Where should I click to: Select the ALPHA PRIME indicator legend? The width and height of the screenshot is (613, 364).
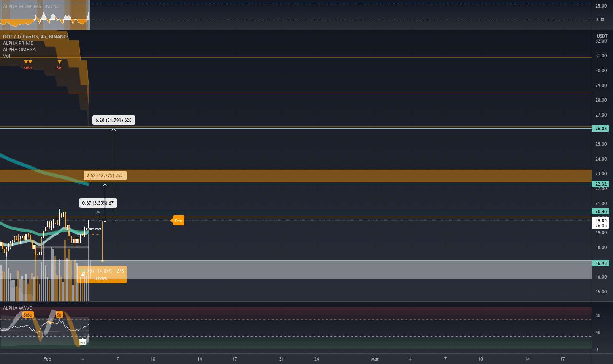pos(18,43)
